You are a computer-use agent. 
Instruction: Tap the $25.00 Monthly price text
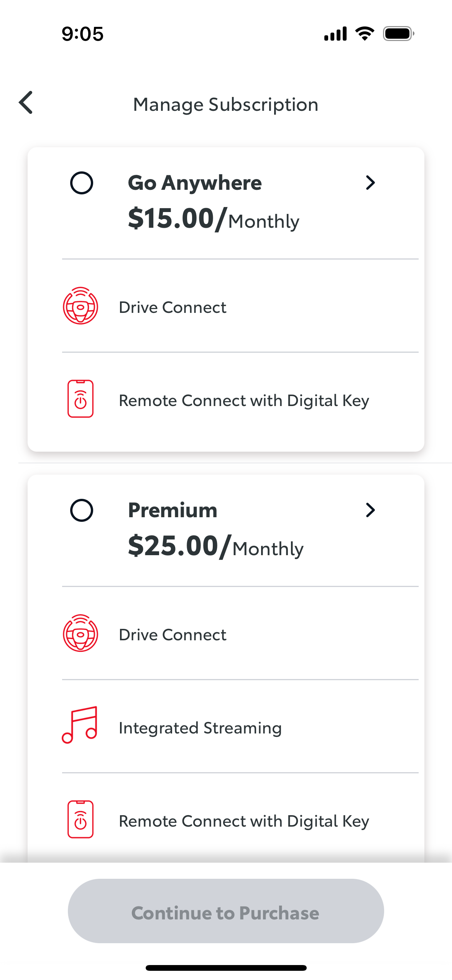215,546
